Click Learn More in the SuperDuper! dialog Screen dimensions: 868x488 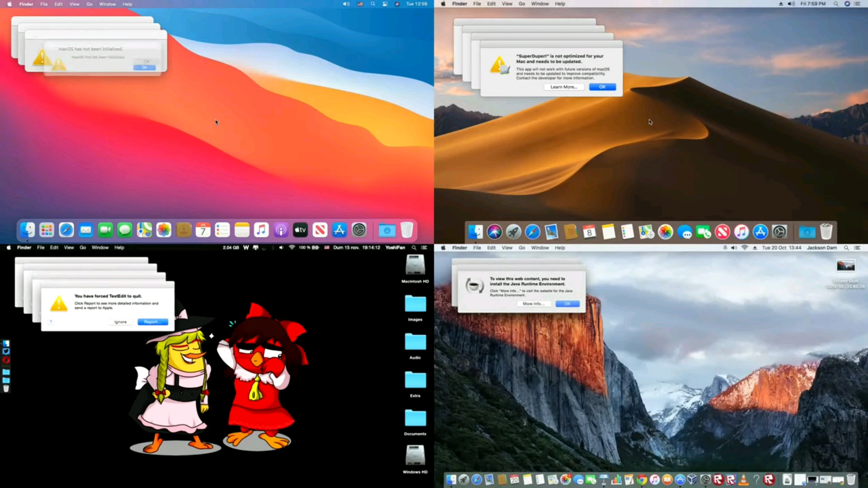coord(564,87)
